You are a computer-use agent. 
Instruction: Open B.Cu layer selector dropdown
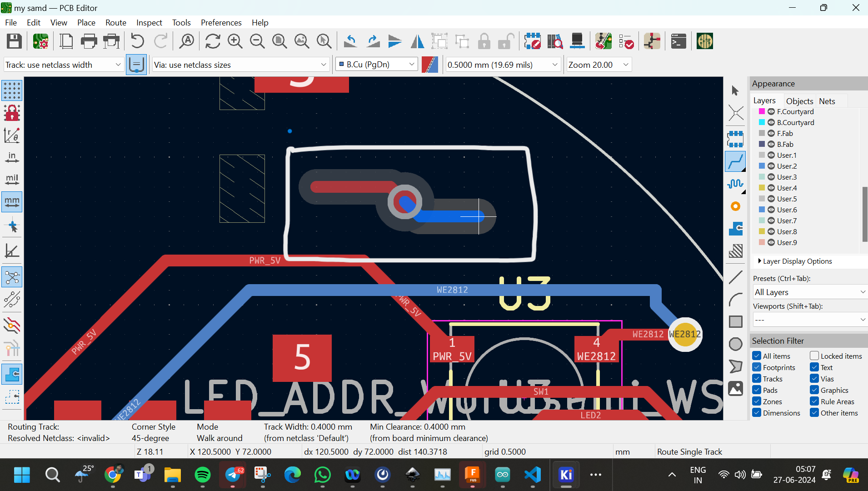click(x=376, y=65)
